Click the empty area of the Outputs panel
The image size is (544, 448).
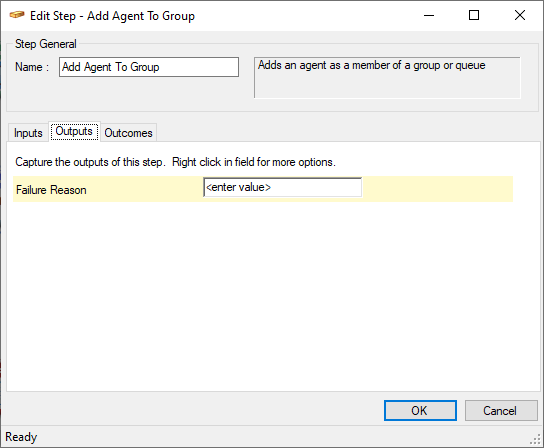pyautogui.click(x=273, y=295)
